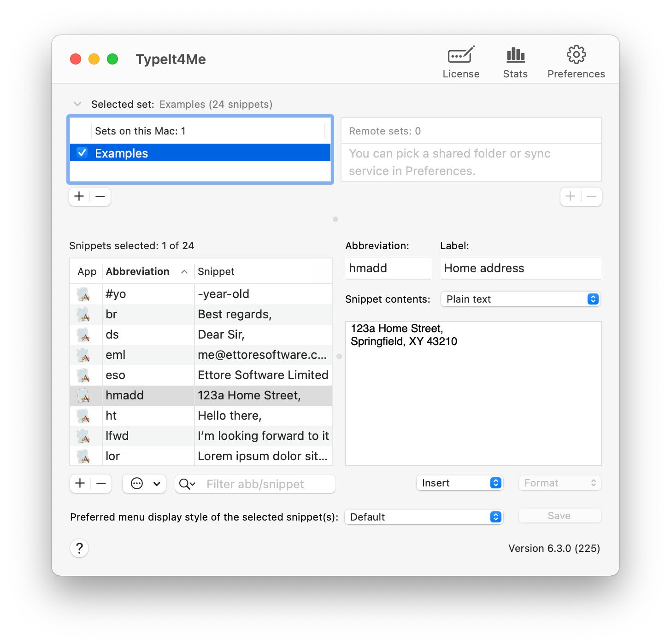Open the ellipsis actions menu
This screenshot has width=671, height=644.
tap(144, 484)
